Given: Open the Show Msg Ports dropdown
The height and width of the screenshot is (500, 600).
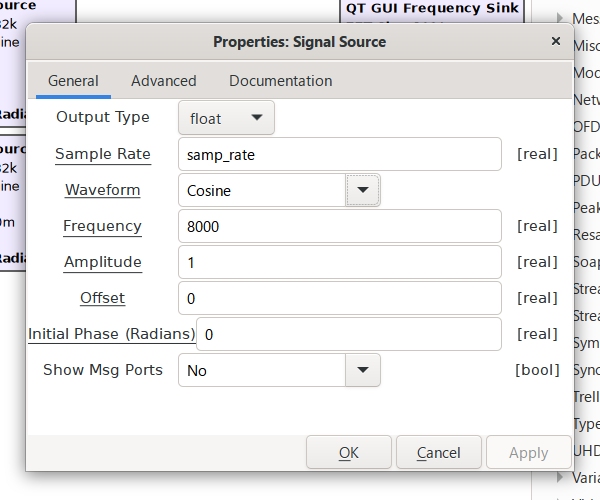Looking at the screenshot, I should point(362,370).
